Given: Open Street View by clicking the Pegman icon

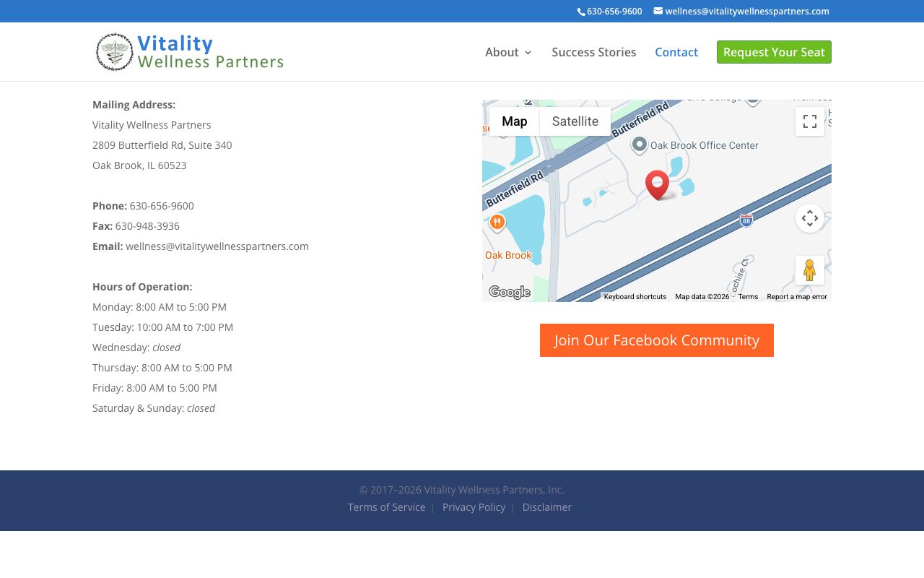Looking at the screenshot, I should [x=810, y=269].
